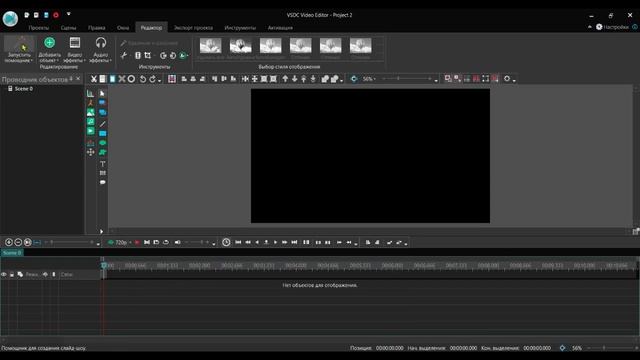
Task: Switch to the Инструменты tab
Action: point(240,28)
